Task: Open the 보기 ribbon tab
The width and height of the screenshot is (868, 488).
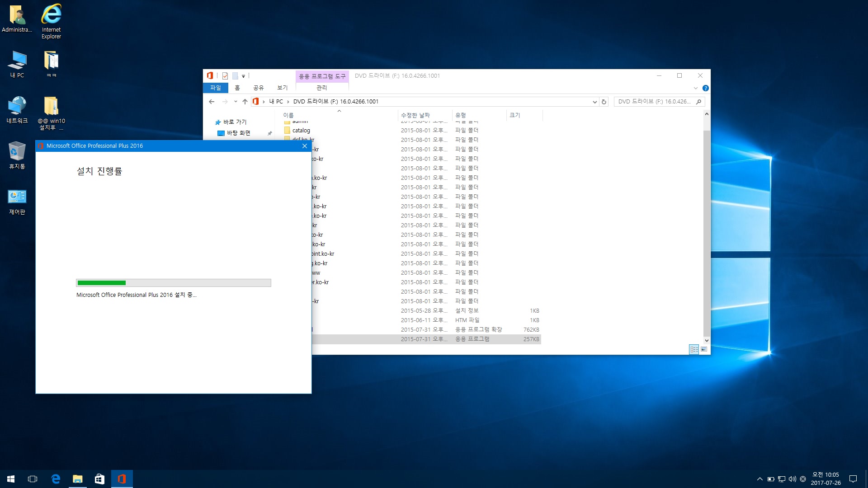Action: (283, 88)
